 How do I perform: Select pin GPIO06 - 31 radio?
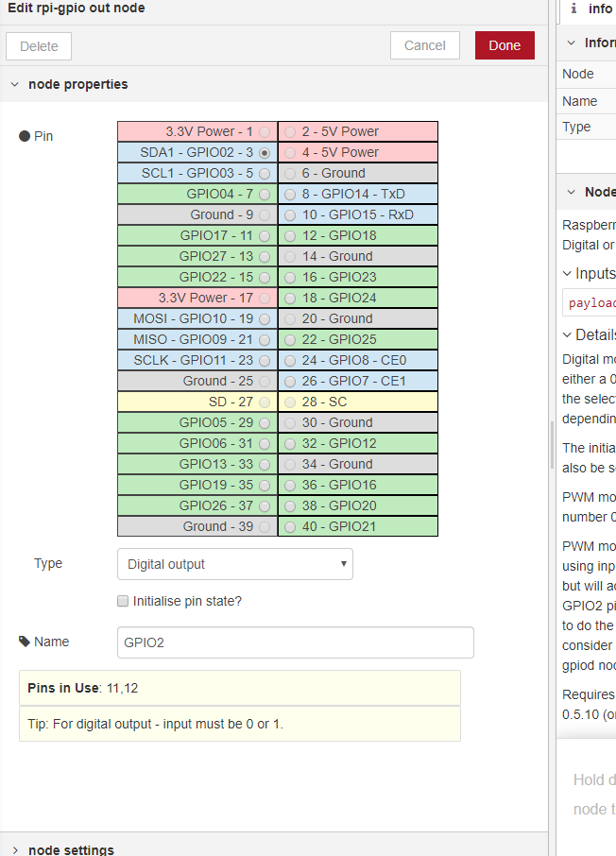point(265,444)
